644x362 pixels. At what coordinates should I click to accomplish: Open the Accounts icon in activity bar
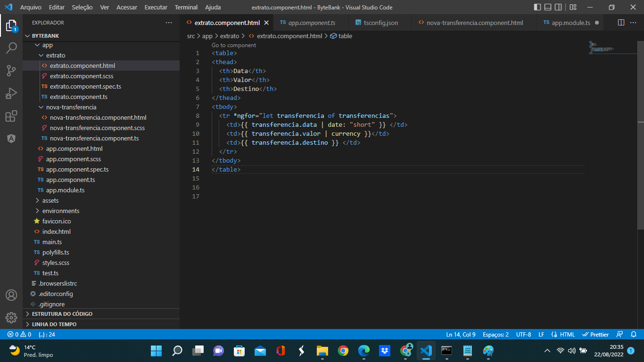click(11, 295)
